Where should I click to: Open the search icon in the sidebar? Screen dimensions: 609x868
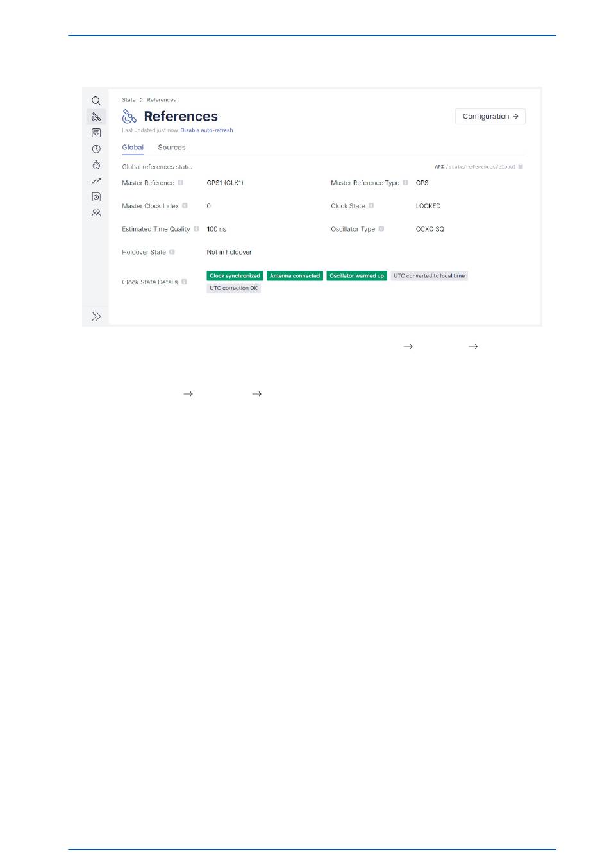[96, 101]
